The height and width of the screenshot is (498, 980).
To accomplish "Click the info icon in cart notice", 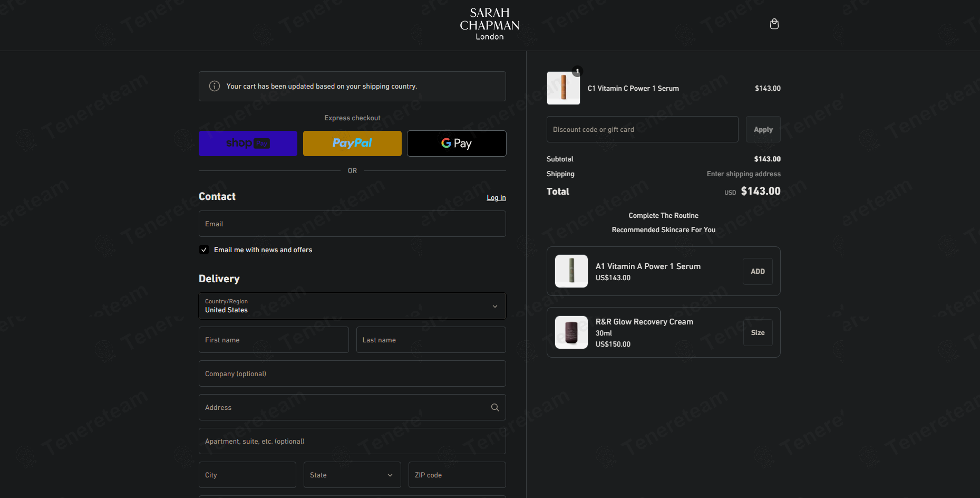I will (215, 86).
